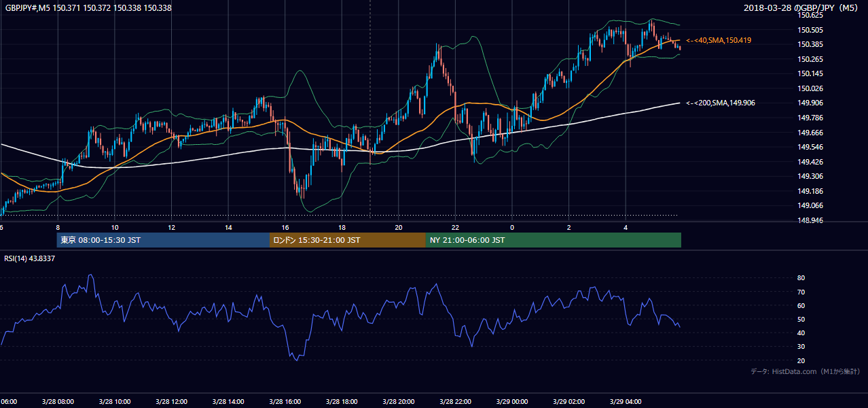Click RSI scale value 60
The image size is (868, 408).
point(801,305)
